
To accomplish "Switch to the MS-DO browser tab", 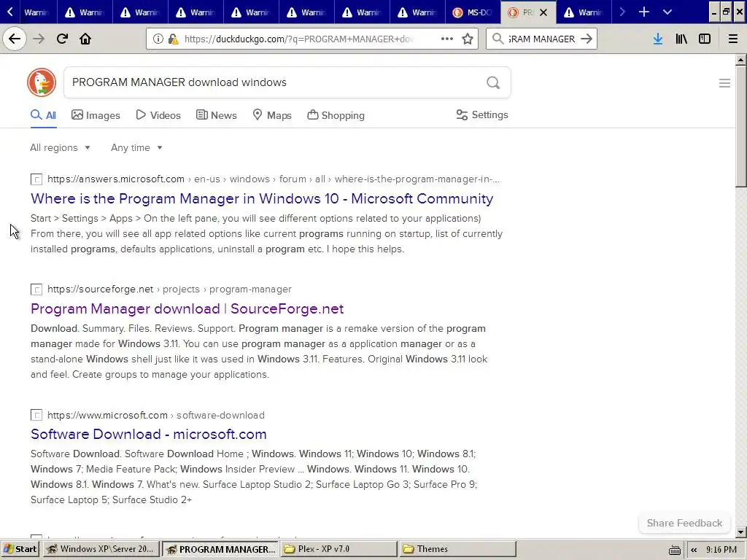I will tap(472, 12).
